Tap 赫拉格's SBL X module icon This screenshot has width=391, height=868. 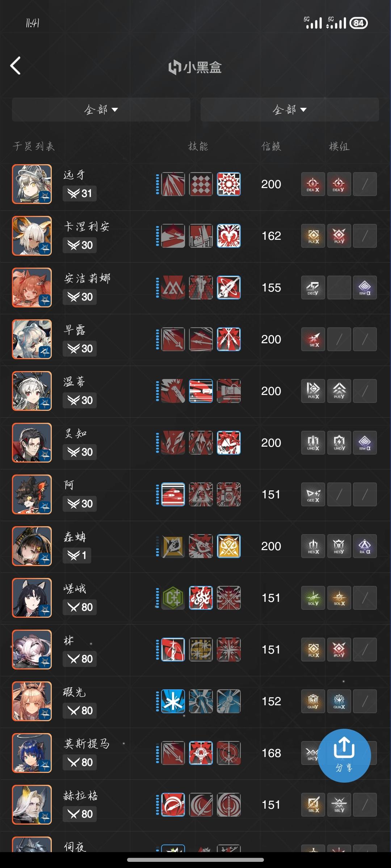point(313,805)
